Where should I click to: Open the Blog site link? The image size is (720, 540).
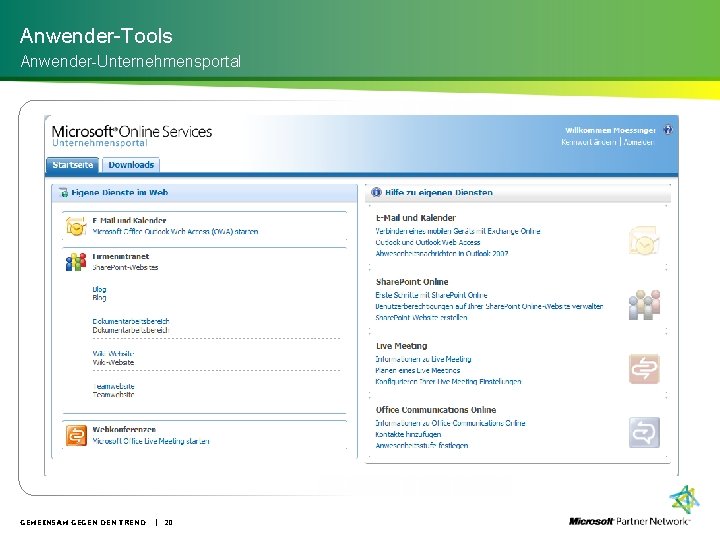point(99,289)
